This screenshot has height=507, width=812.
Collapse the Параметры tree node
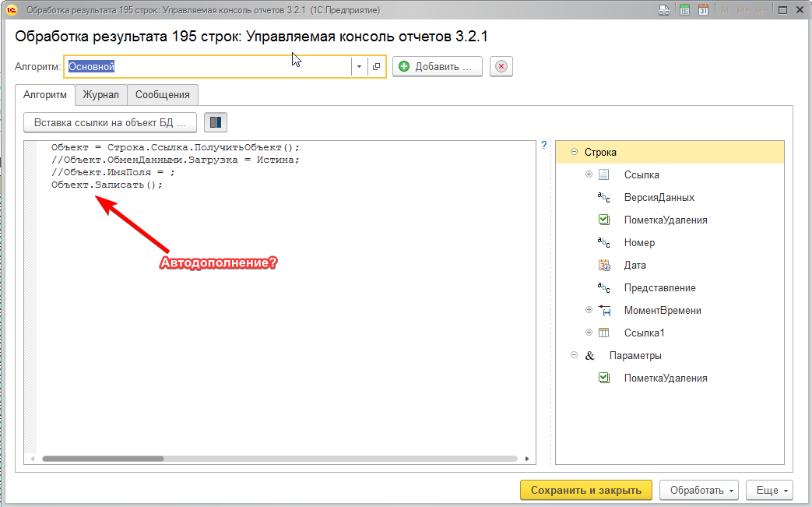pos(574,355)
